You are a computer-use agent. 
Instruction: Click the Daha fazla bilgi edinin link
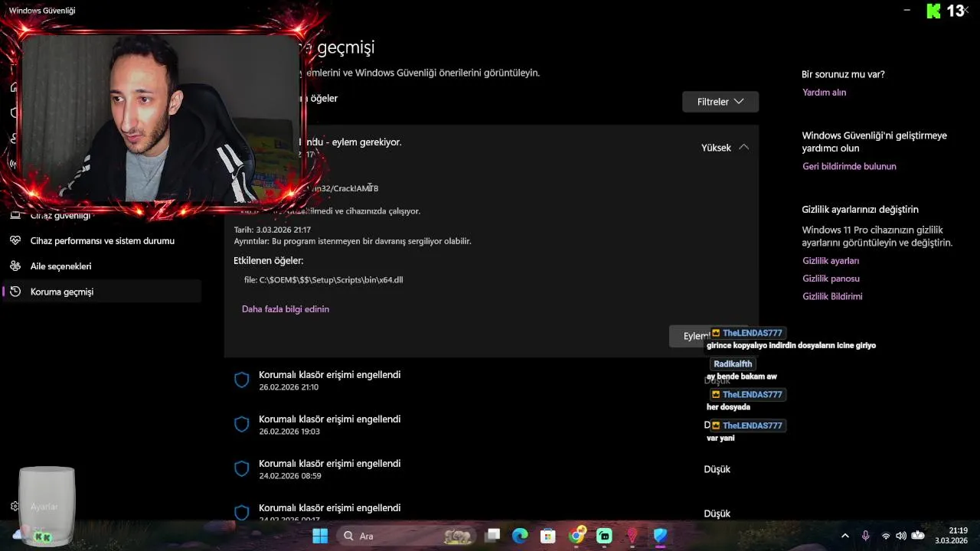[286, 309]
